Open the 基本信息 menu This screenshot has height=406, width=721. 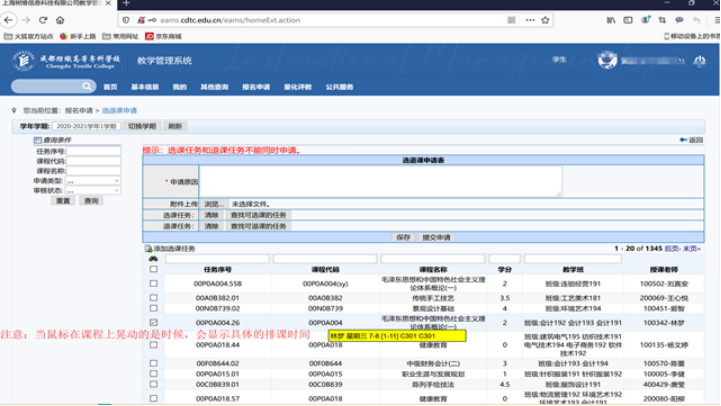click(x=145, y=87)
